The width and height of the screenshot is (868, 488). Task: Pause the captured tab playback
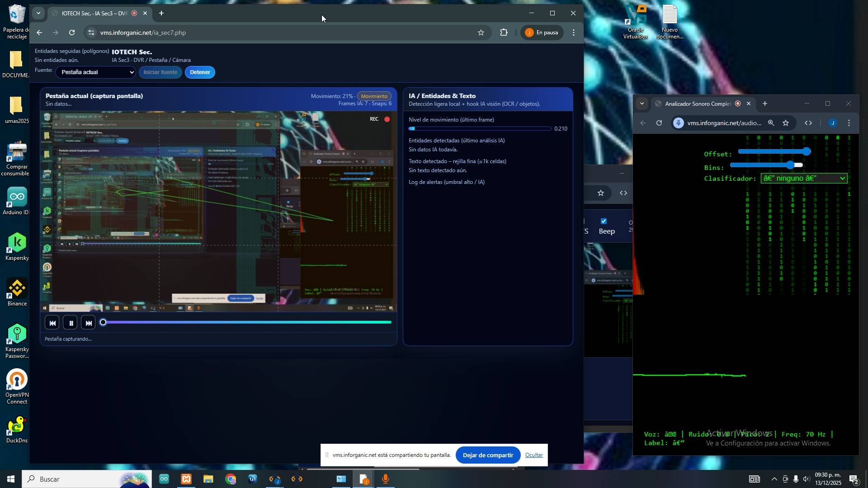(71, 323)
